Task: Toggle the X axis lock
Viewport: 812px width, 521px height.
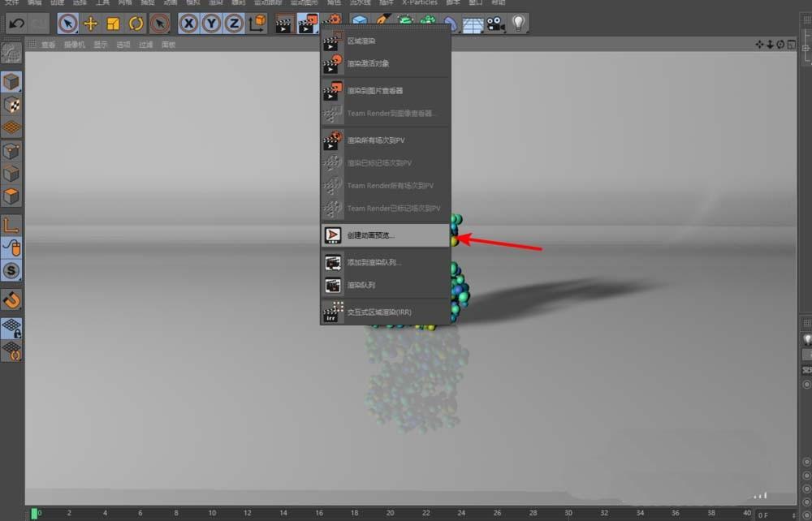Action: 188,24
